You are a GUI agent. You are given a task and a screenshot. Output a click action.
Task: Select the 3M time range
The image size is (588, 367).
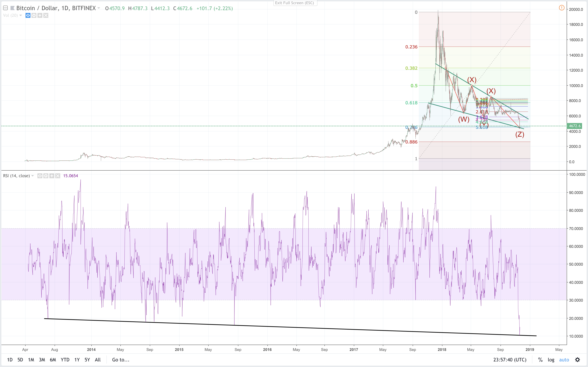pos(42,360)
